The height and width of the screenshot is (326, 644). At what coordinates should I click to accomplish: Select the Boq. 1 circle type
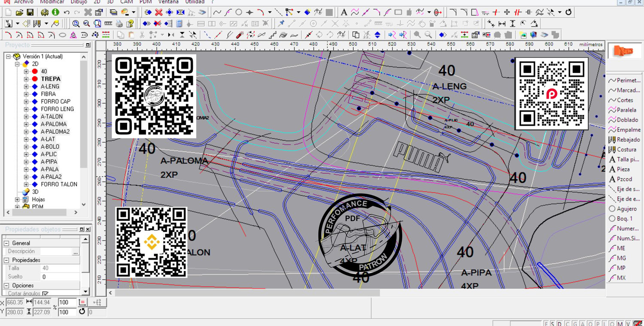coord(620,219)
